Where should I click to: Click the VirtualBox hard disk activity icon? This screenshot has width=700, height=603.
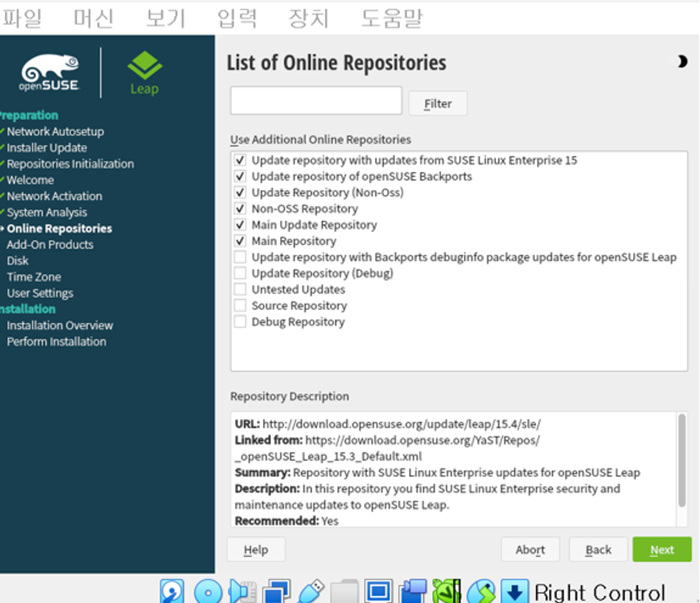[x=172, y=591]
